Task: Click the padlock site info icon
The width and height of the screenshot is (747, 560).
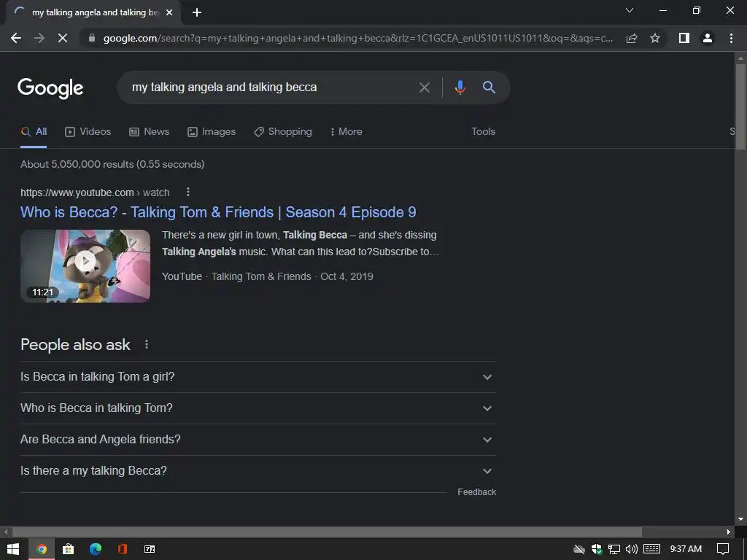Action: coord(92,38)
